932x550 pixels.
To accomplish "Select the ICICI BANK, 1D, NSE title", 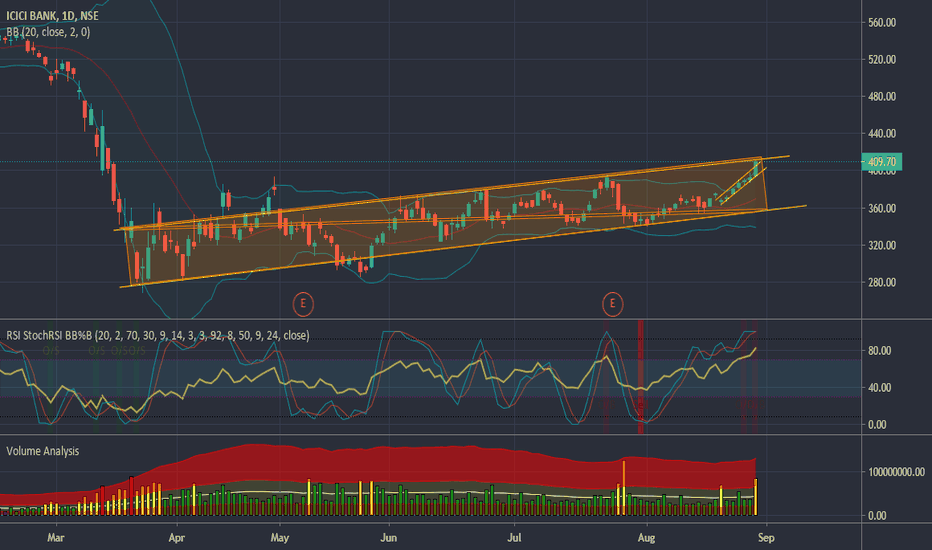I will 52,16.
